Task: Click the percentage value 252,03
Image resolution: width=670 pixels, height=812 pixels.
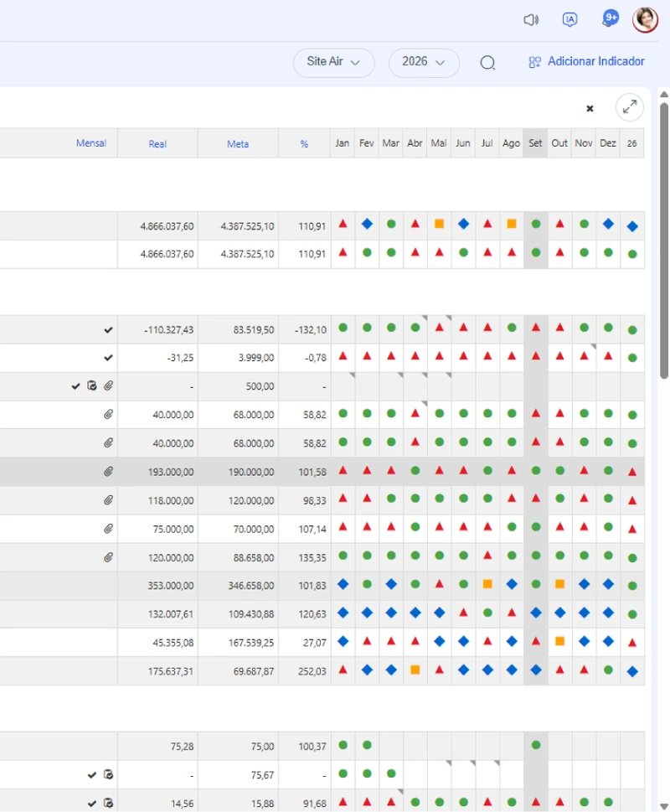Action: point(312,671)
